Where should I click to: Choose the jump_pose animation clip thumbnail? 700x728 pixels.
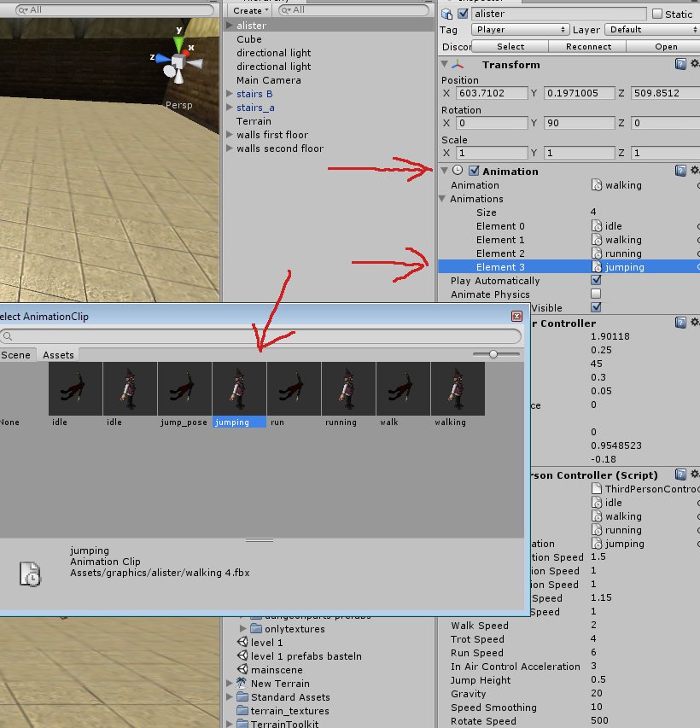click(x=184, y=388)
